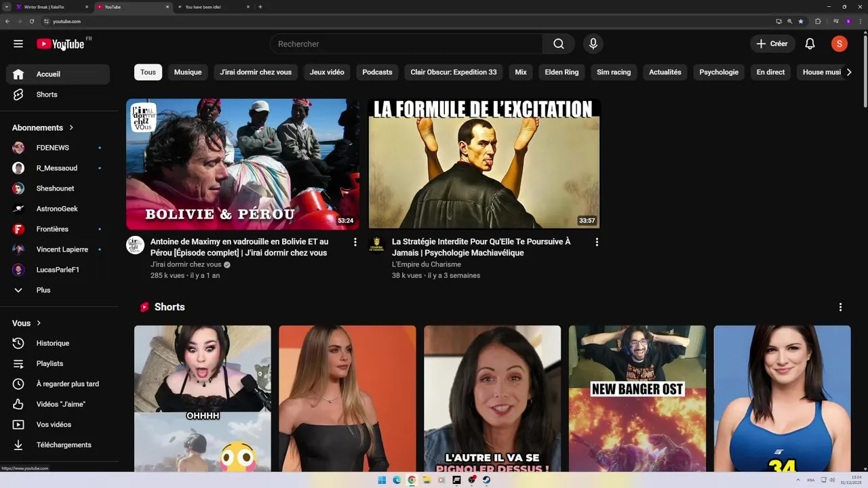The width and height of the screenshot is (868, 488).
Task: Open File Explorer from the taskbar
Action: 427,480
